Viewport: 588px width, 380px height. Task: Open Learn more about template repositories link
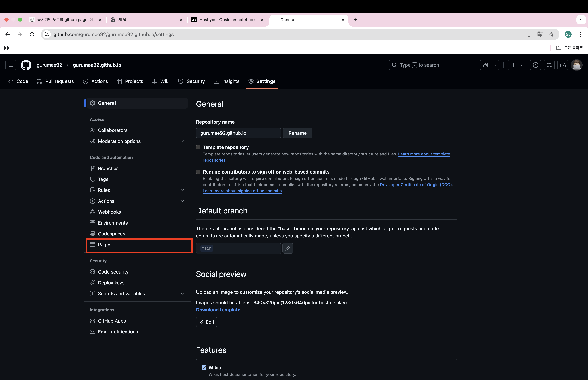(x=424, y=154)
